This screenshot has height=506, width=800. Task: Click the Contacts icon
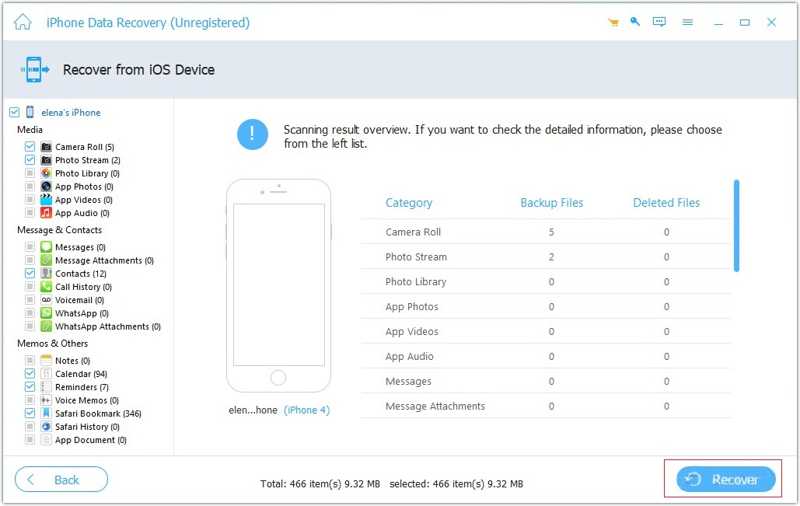point(46,273)
